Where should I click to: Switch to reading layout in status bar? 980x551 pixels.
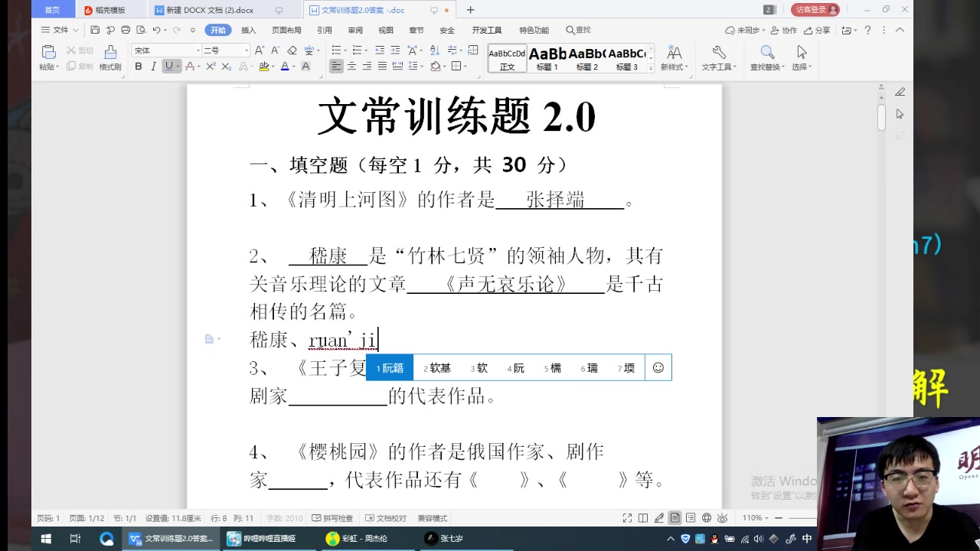(x=643, y=518)
